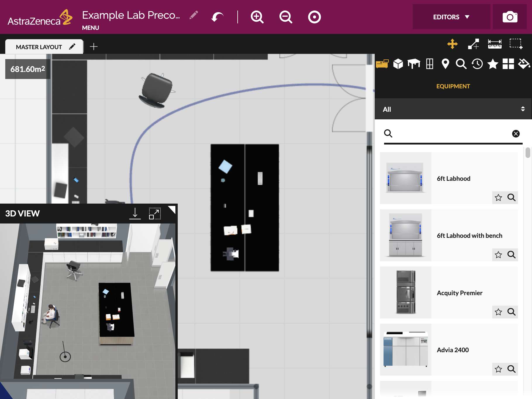Image resolution: width=532 pixels, height=399 pixels.
Task: Clear the equipment search field
Action: point(516,134)
